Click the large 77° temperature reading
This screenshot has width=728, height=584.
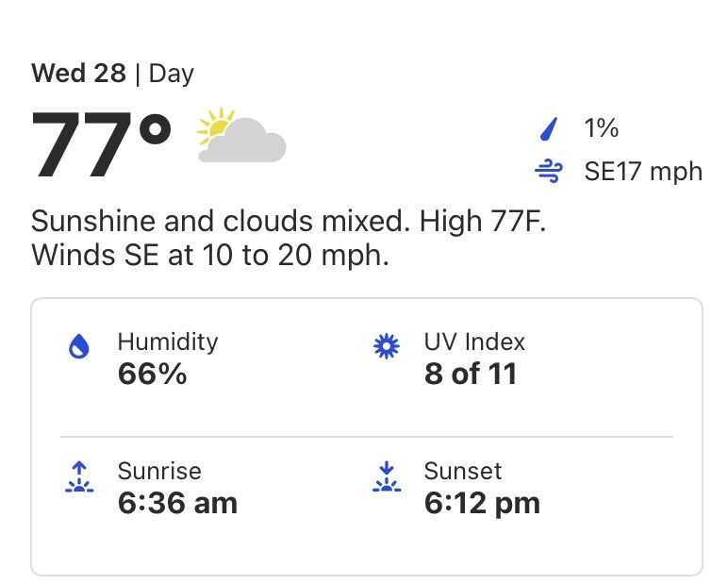101,143
